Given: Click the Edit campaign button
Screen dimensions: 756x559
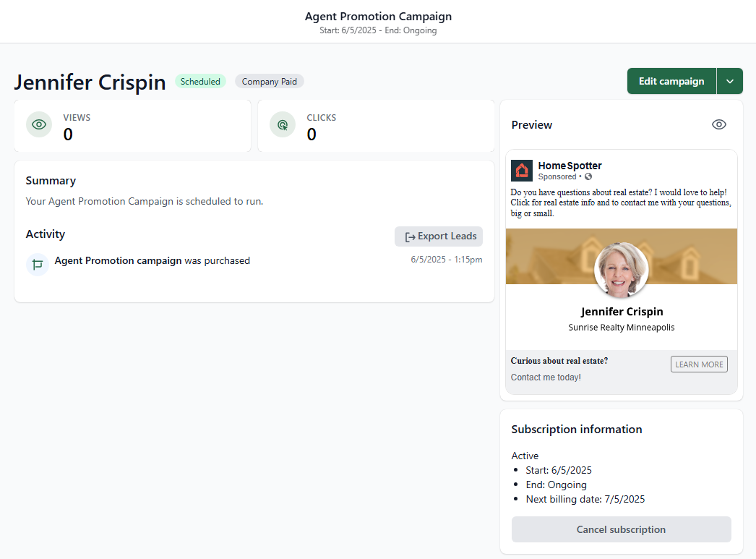Looking at the screenshot, I should [x=671, y=81].
